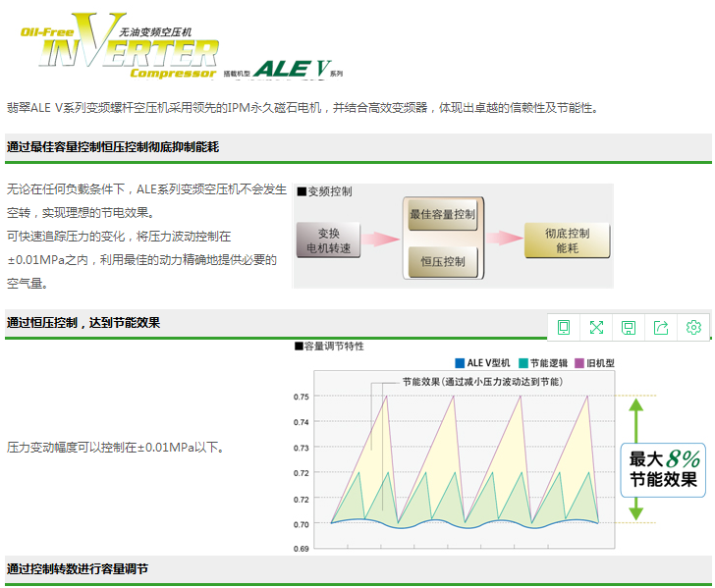The width and height of the screenshot is (715, 588).
Task: Expand image to fullscreen with the arrows icon
Action: point(596,327)
